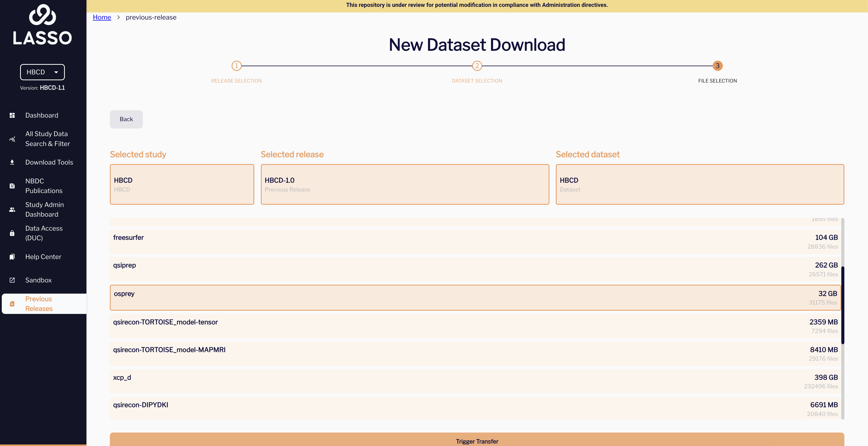The image size is (868, 446).
Task: Open Previous Releases in sidebar
Action: click(x=39, y=304)
